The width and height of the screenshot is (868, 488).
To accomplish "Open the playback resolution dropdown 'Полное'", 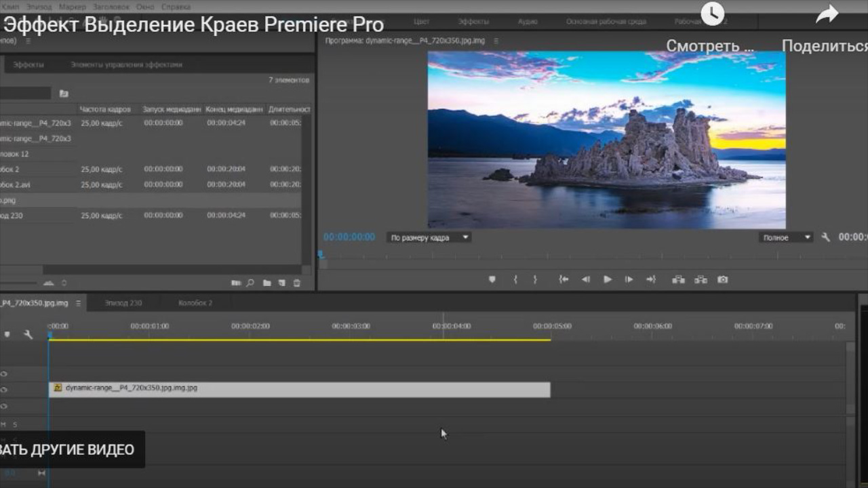I will 786,237.
